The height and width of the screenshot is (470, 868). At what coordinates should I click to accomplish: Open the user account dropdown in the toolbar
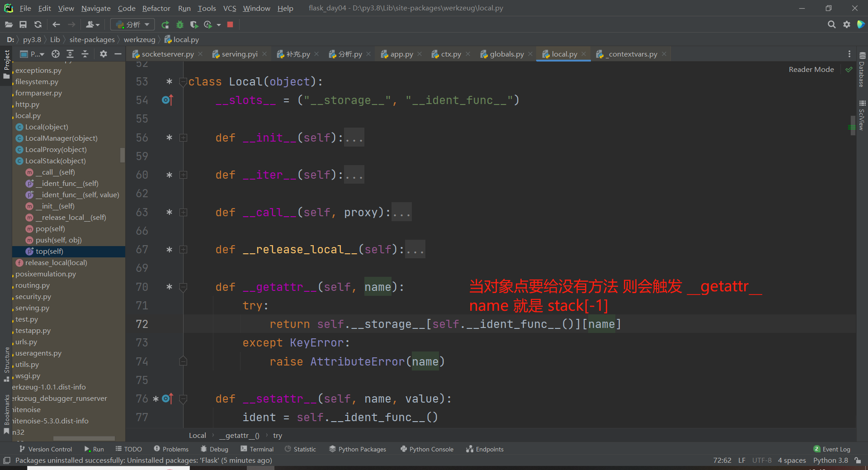(x=93, y=24)
